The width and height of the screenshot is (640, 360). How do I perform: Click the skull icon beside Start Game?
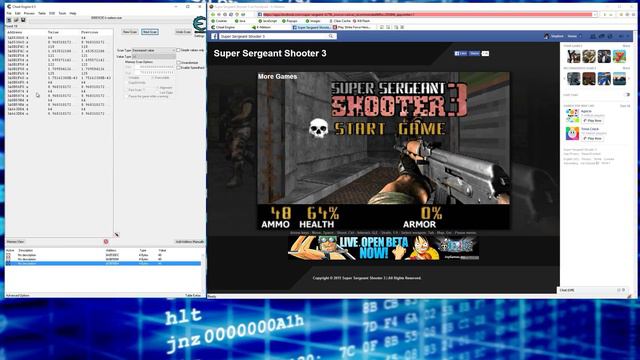[318, 128]
